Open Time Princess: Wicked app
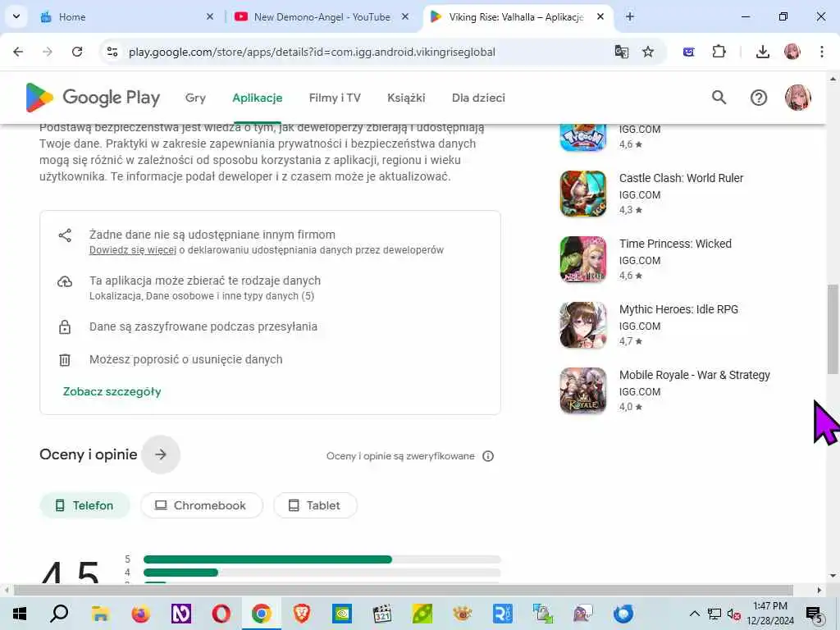Screen dimensions: 840x630 click(675, 244)
